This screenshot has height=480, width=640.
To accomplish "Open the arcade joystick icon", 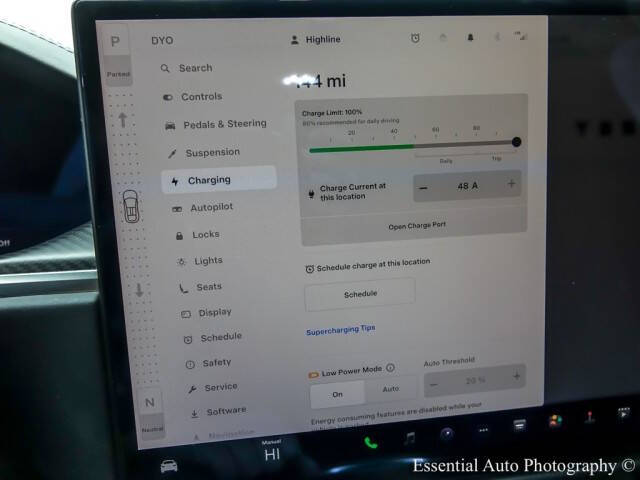I will [589, 417].
